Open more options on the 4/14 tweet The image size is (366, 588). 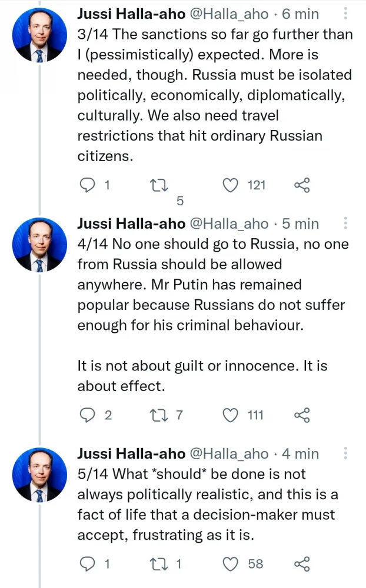click(345, 223)
